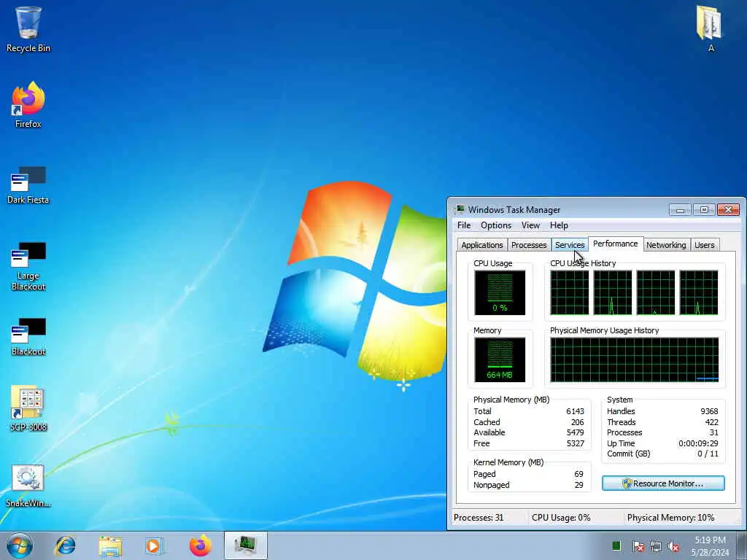Click the Free value 5327
This screenshot has height=560, width=747.
pos(575,443)
